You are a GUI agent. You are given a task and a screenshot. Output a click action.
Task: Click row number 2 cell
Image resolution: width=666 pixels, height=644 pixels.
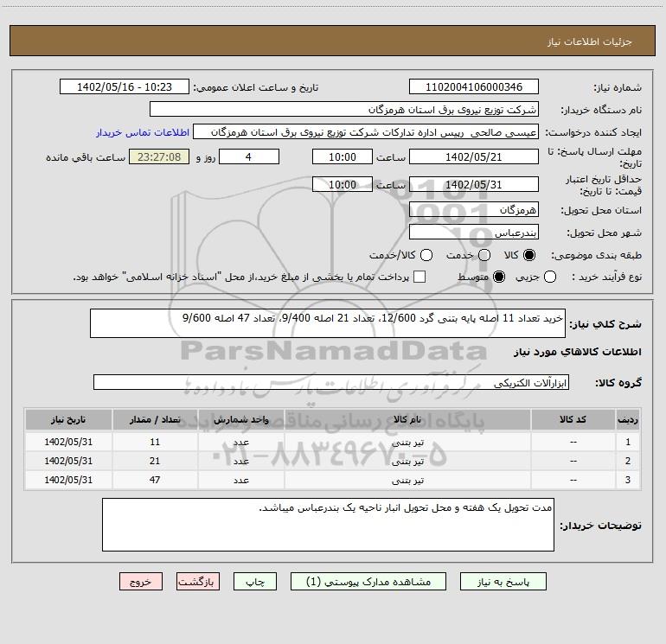[x=628, y=461]
